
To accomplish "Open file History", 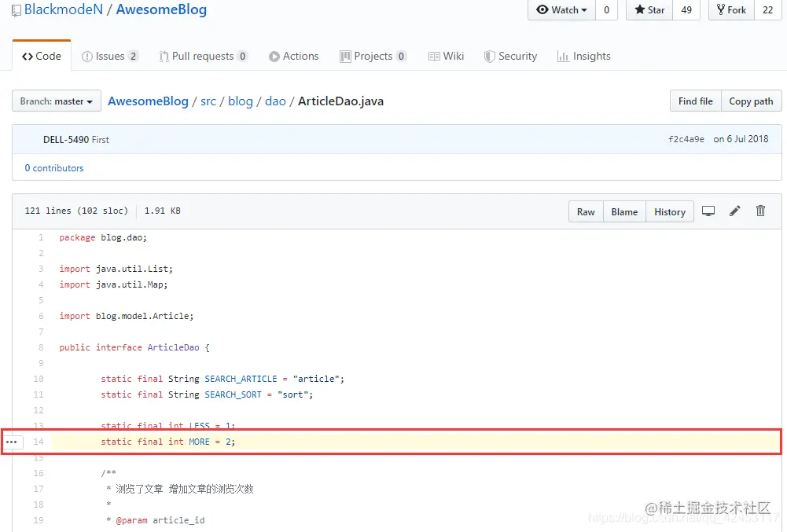I will pos(670,212).
